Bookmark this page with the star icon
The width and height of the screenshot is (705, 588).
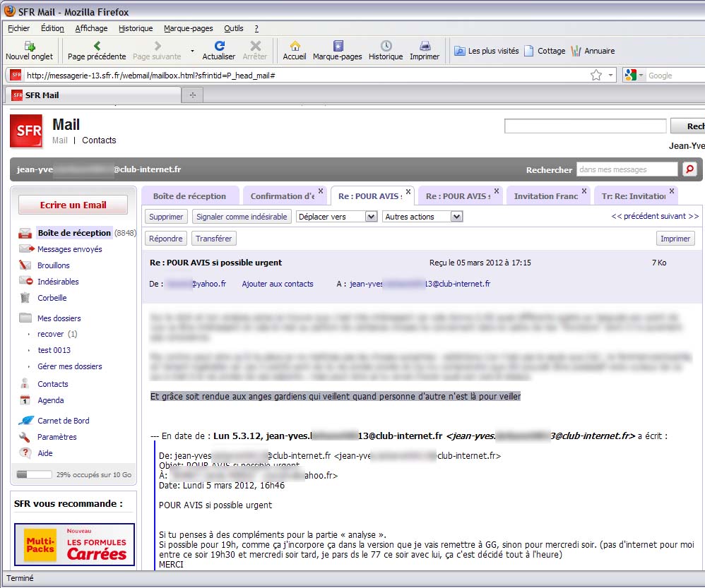coord(596,75)
